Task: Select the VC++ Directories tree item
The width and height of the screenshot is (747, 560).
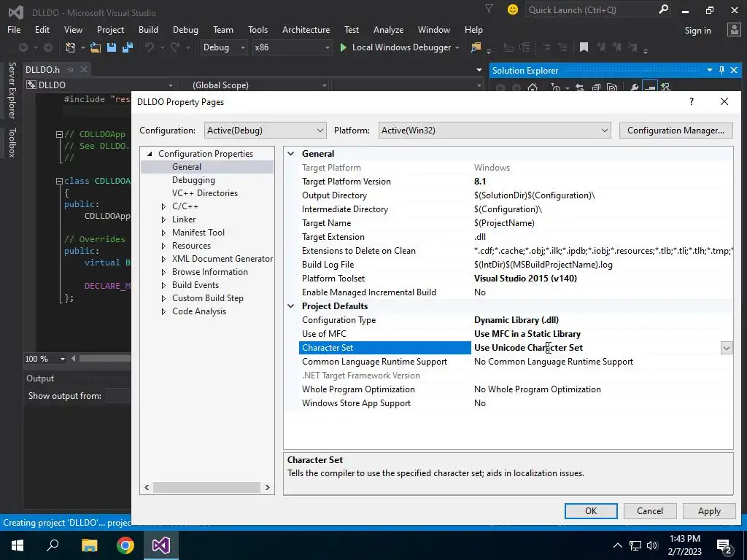Action: click(x=205, y=193)
